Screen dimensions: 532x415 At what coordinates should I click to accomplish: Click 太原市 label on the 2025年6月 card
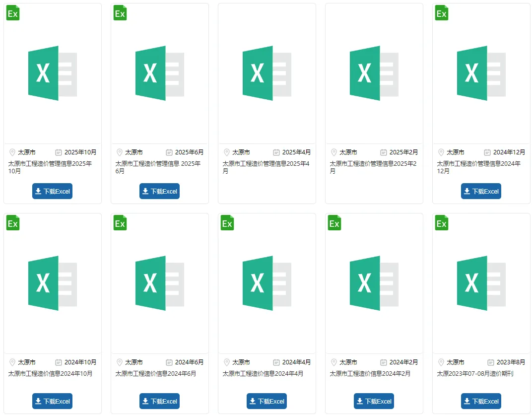pyautogui.click(x=134, y=152)
